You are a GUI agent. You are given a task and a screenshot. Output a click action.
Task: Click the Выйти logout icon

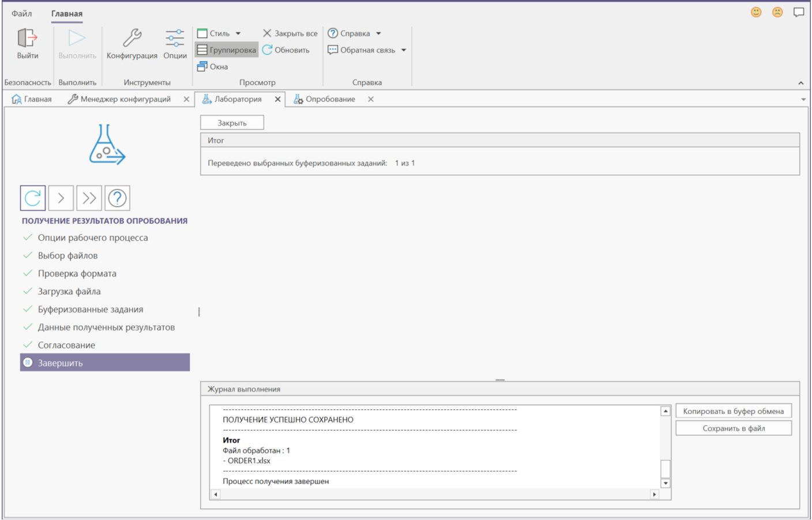coord(27,39)
